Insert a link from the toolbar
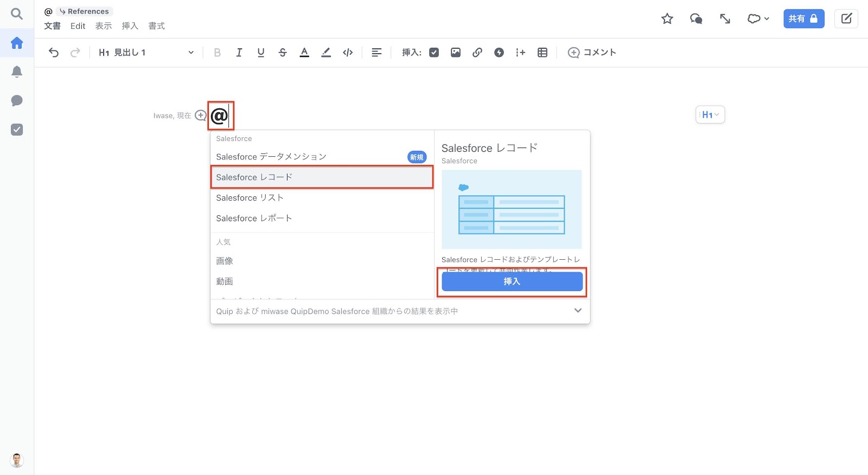 click(477, 53)
